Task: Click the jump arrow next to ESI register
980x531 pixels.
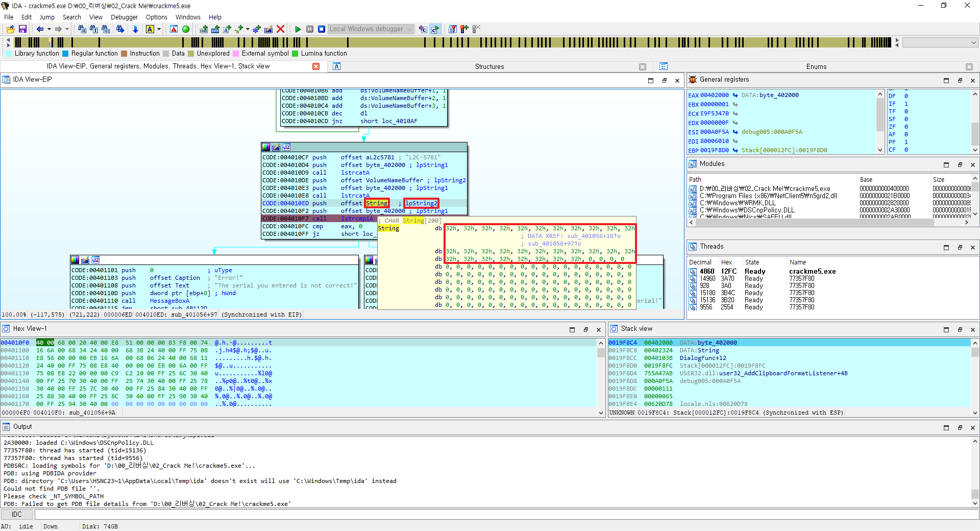Action: pos(735,132)
